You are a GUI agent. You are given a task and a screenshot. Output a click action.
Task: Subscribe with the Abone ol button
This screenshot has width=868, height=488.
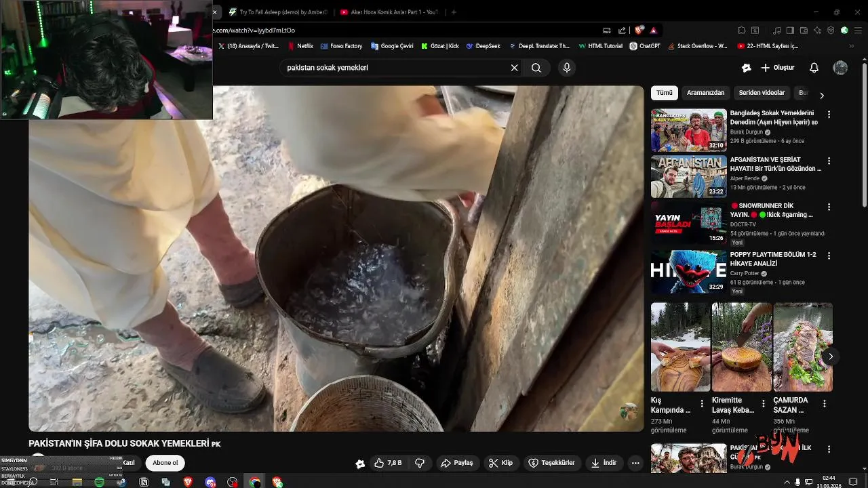click(x=165, y=463)
